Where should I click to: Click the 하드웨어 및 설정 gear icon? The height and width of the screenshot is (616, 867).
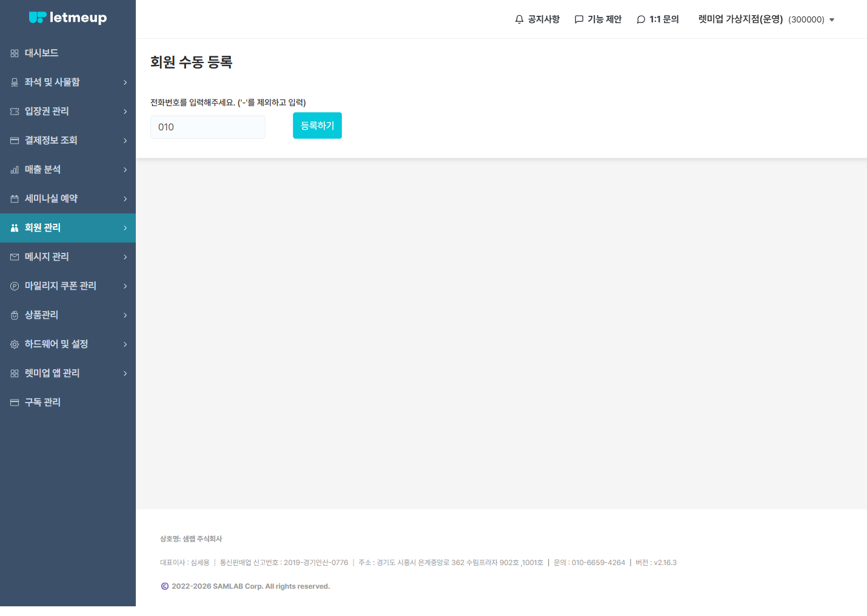15,344
